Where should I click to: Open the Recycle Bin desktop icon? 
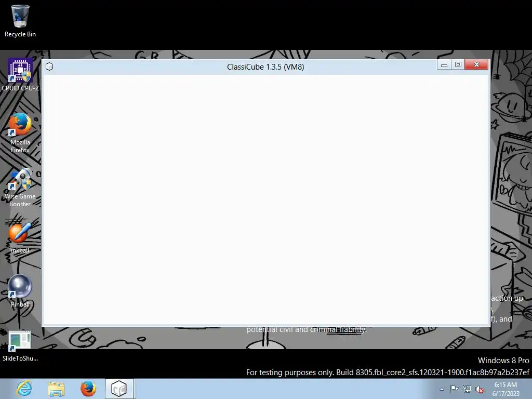pos(20,20)
